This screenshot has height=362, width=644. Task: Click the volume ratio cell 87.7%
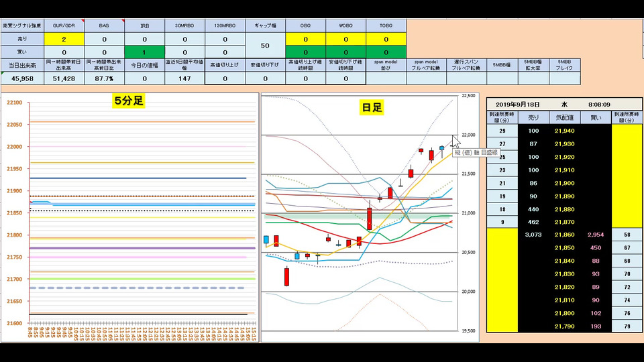coord(105,78)
